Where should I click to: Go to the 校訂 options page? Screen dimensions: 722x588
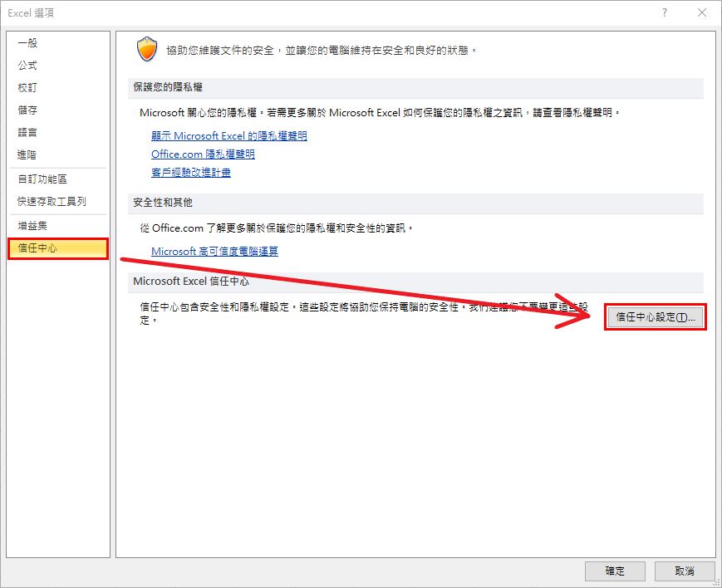point(58,87)
